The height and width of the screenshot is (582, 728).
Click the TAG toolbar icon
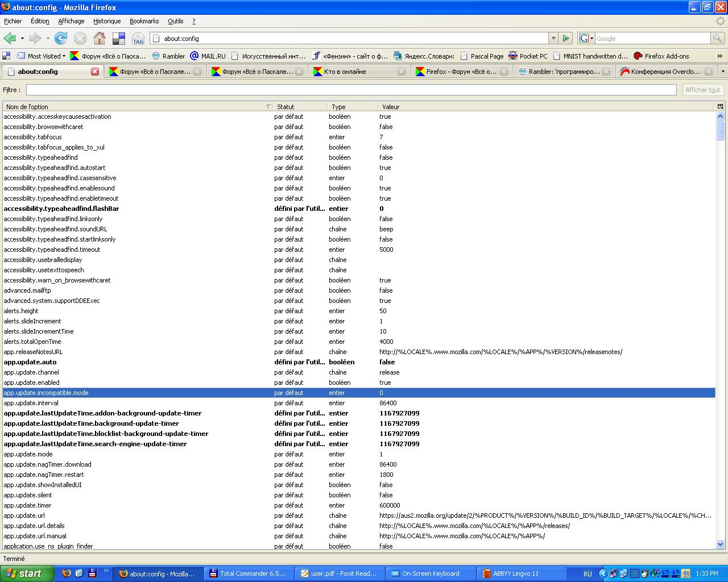coord(138,39)
